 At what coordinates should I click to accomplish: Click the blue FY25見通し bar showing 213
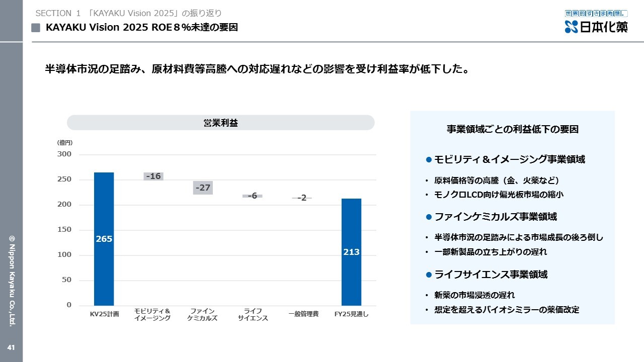[351, 252]
